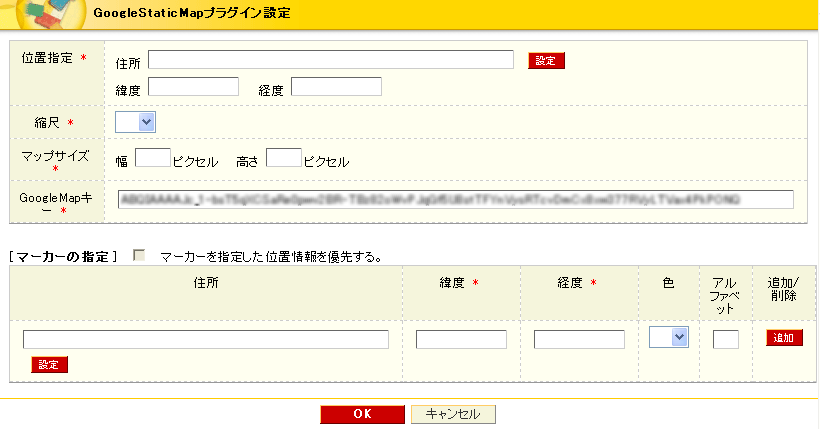Check マーカーを指定した位置情報を優先する checkbox
Image resolution: width=820 pixels, height=429 pixels.
click(139, 255)
